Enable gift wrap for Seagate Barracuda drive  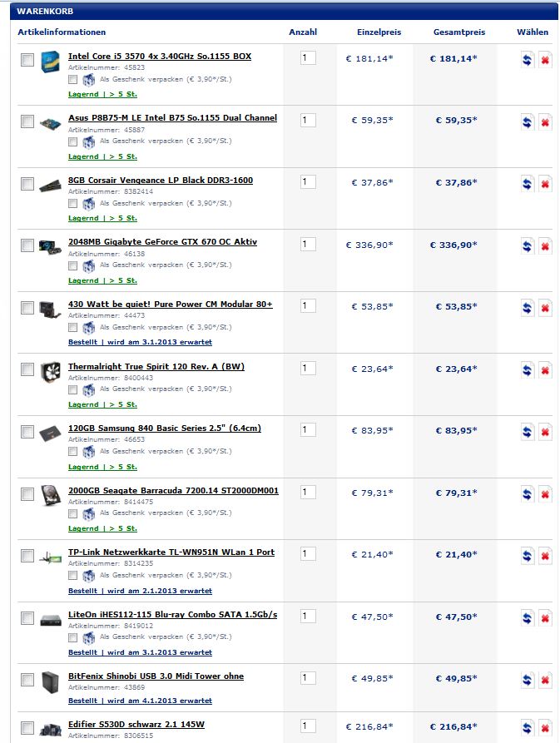(72, 513)
